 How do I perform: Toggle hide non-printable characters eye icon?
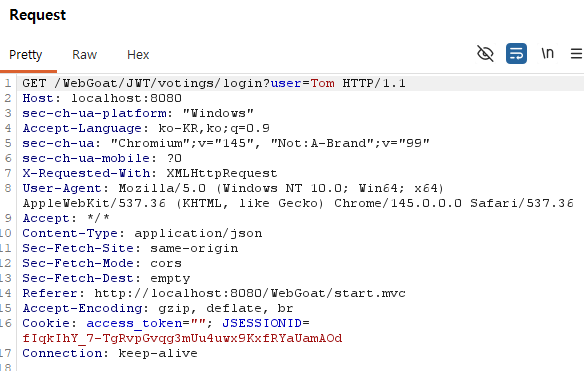coord(485,54)
